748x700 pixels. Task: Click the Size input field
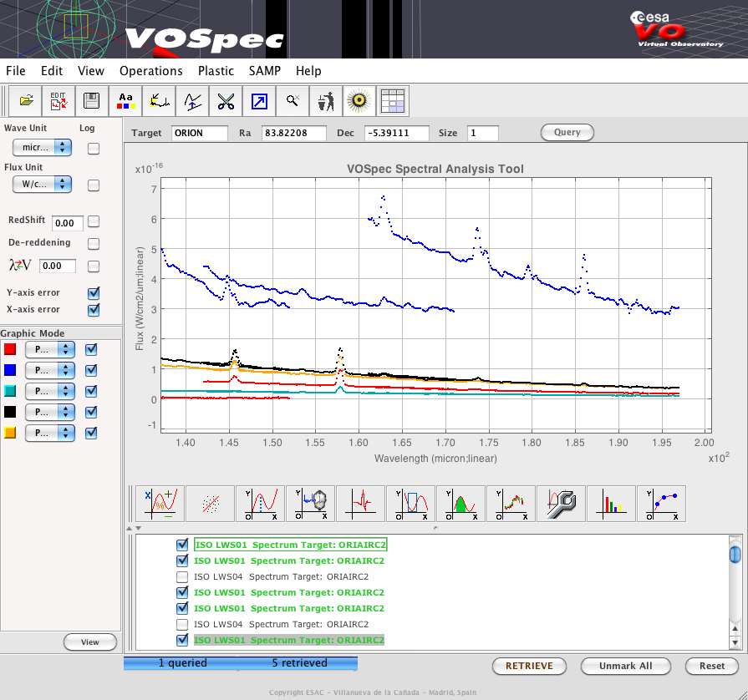point(483,133)
